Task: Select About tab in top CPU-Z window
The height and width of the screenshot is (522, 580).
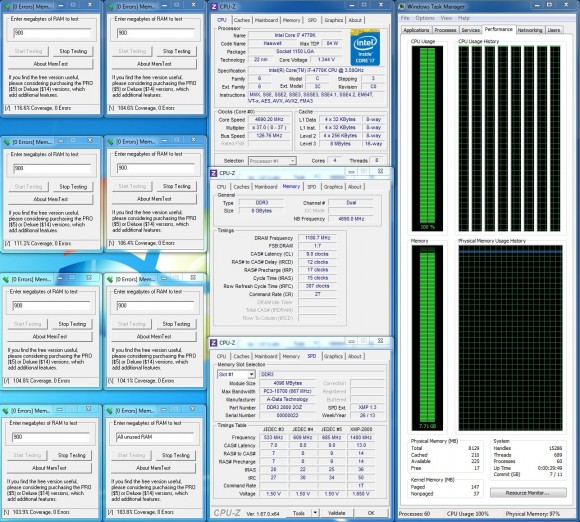Action: click(355, 20)
